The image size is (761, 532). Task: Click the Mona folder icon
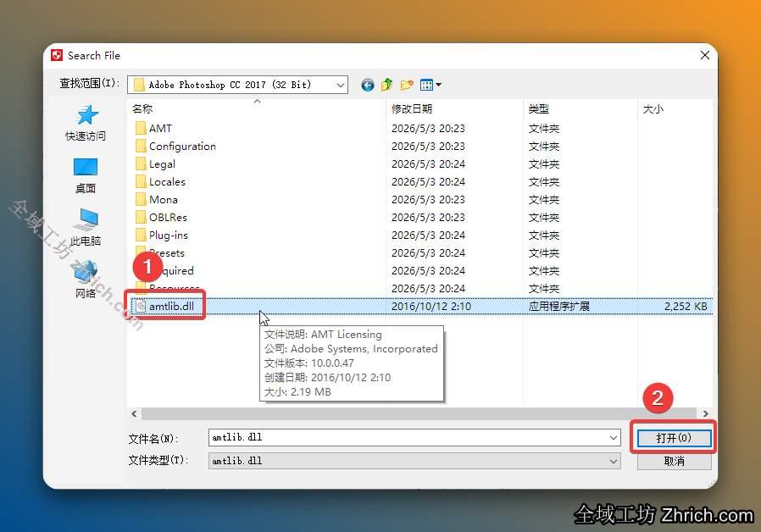tap(141, 200)
